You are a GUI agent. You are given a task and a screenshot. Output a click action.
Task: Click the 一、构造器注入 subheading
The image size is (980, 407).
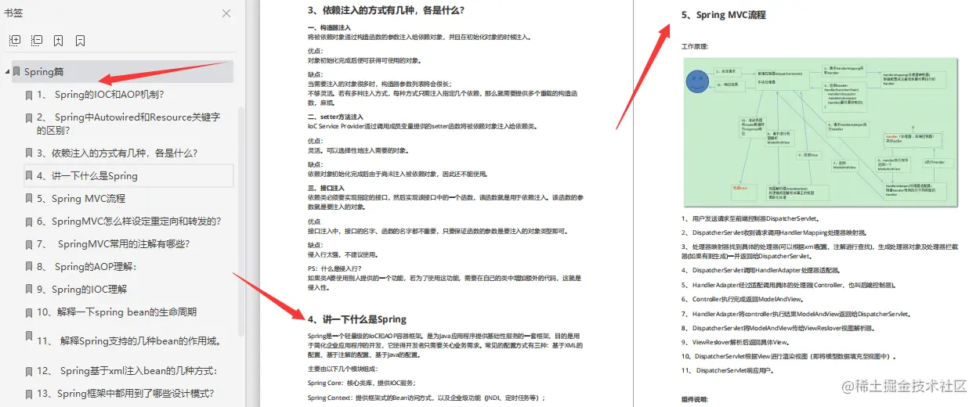point(327,28)
